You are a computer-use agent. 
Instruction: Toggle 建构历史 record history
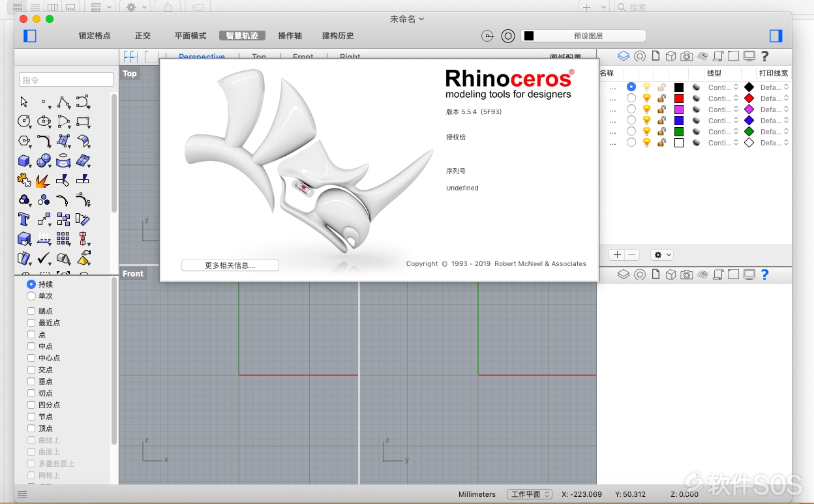click(338, 36)
